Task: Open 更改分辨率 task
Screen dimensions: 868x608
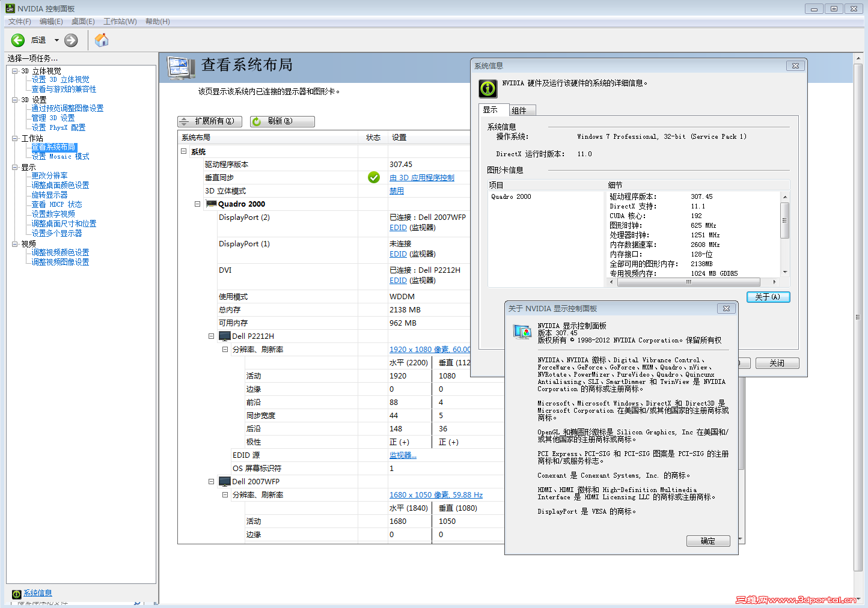Action: [49, 175]
